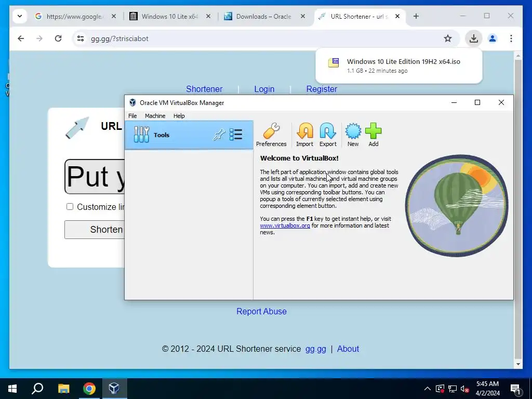The width and height of the screenshot is (532, 399).
Task: Open the notification center icon
Action: 515,389
